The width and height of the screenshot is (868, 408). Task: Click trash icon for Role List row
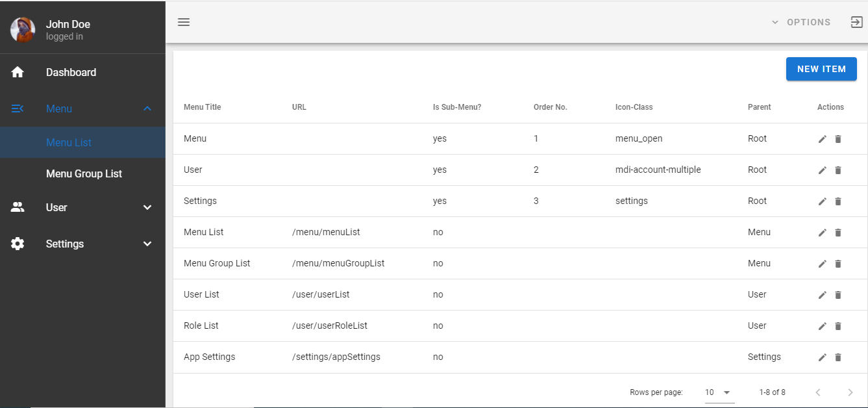pyautogui.click(x=838, y=326)
